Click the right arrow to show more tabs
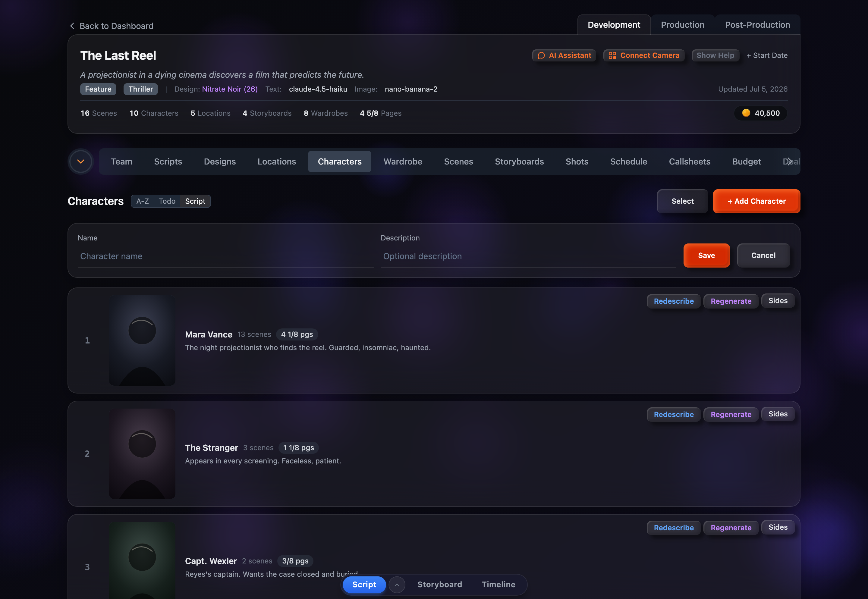 [x=790, y=162]
